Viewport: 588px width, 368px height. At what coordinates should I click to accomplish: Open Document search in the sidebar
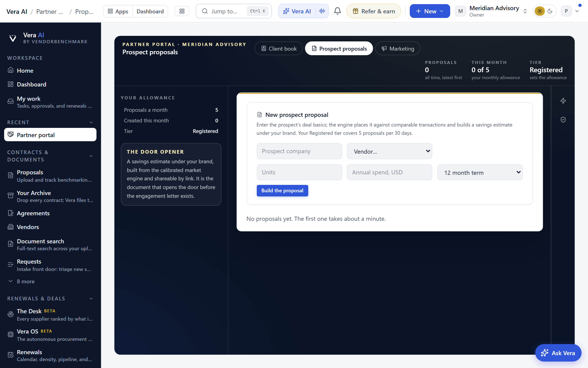(x=50, y=244)
